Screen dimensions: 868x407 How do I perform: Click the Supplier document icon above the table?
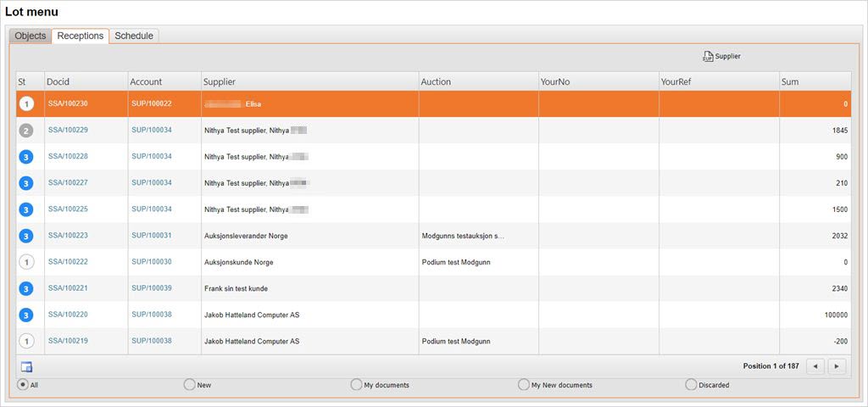point(709,57)
